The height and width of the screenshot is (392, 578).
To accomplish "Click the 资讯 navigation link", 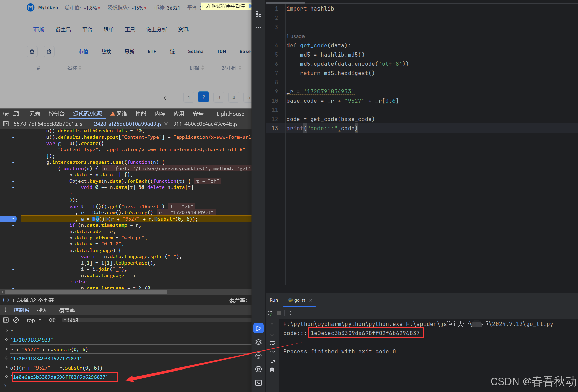I will 183,30.
